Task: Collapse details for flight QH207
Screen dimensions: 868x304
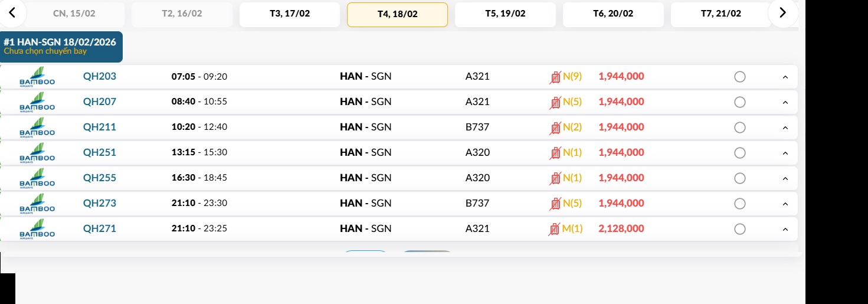Action: pos(785,103)
